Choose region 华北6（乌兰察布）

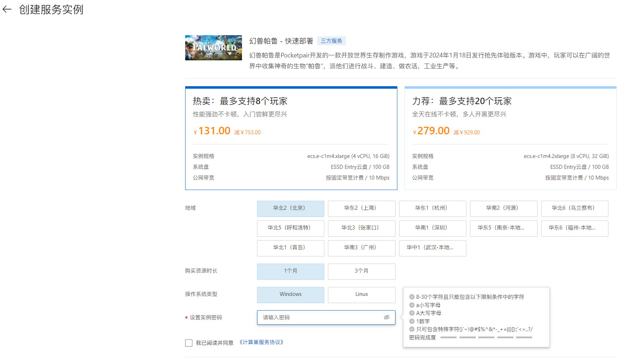[575, 209]
